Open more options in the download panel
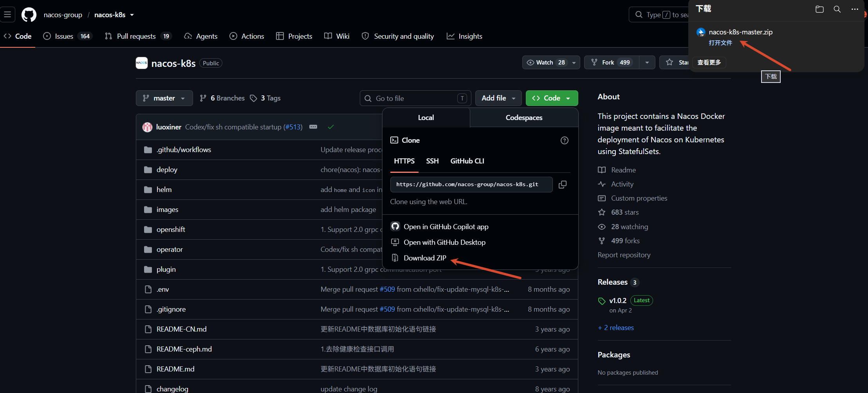The height and width of the screenshot is (393, 868). click(x=855, y=9)
